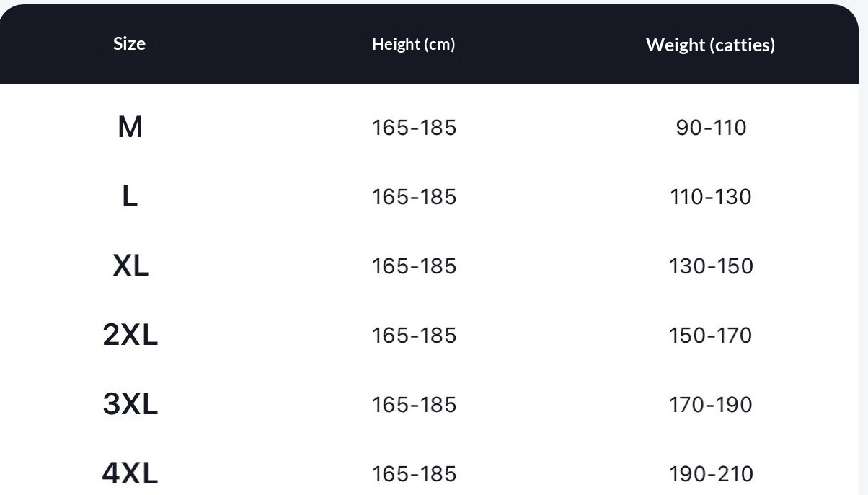Click the 90-110 weight value
The image size is (868, 495).
(711, 128)
